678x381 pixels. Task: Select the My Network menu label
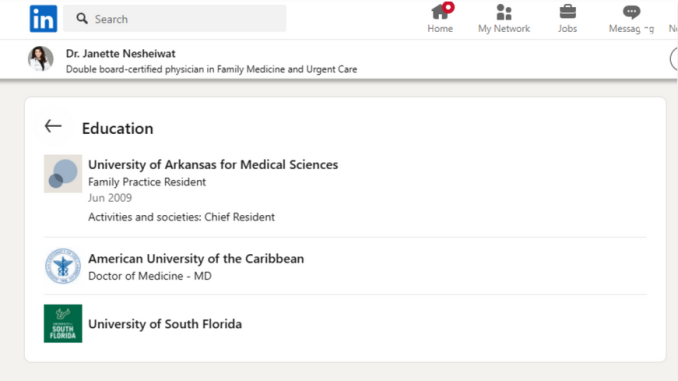pos(504,29)
